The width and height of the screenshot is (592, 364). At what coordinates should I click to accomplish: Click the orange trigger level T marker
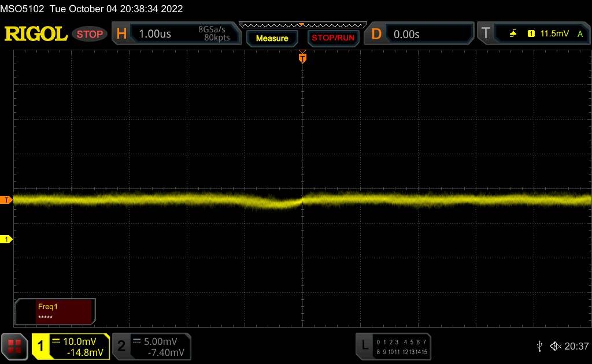click(x=6, y=200)
